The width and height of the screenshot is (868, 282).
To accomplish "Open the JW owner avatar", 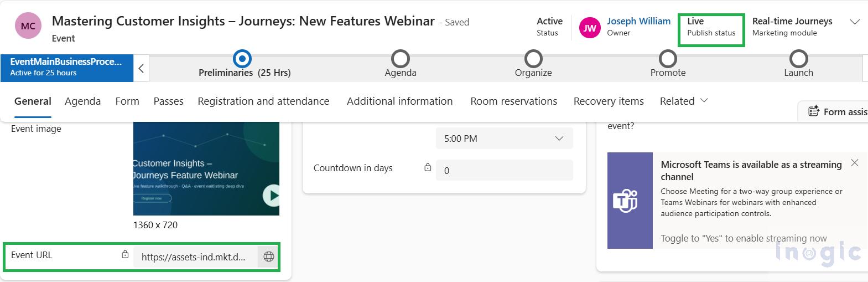I will click(590, 28).
